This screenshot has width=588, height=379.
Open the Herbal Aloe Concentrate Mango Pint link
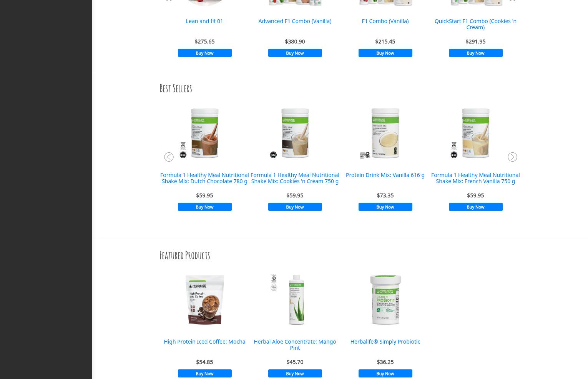coord(295,345)
